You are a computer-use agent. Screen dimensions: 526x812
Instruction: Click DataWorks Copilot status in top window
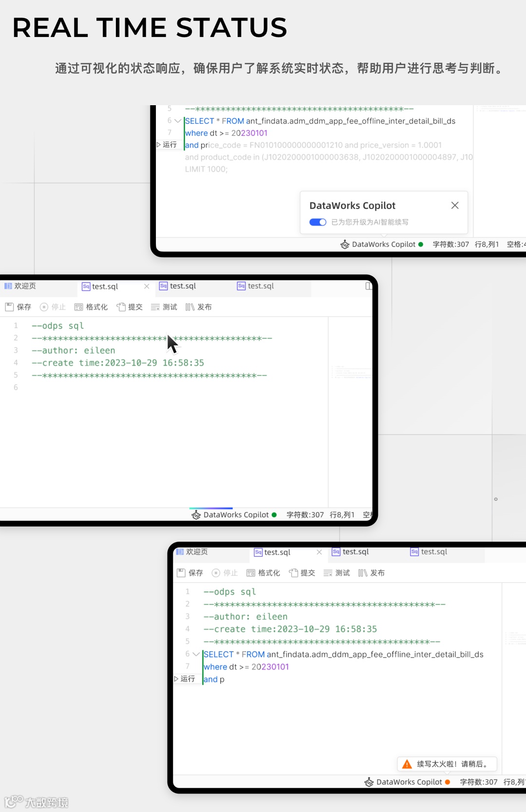382,245
